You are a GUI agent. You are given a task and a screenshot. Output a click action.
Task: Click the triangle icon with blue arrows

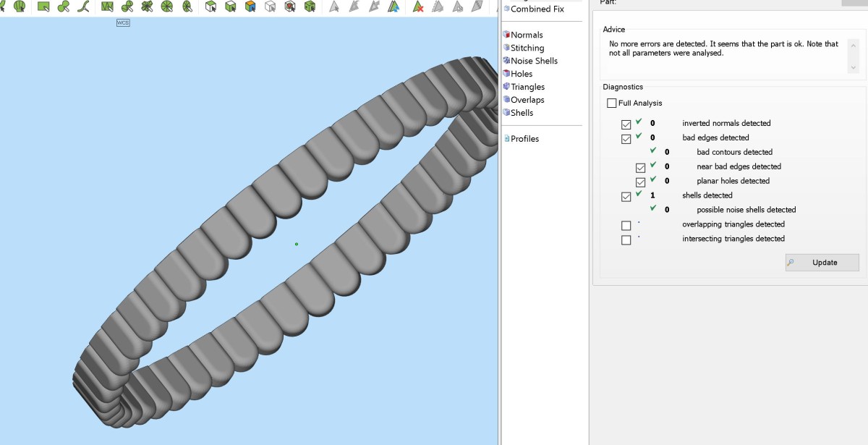[x=393, y=7]
